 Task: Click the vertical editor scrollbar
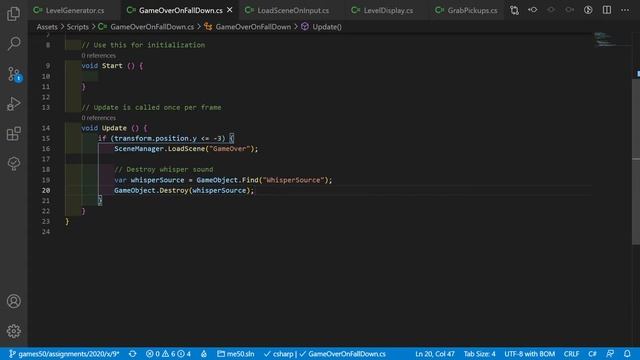coord(636,162)
